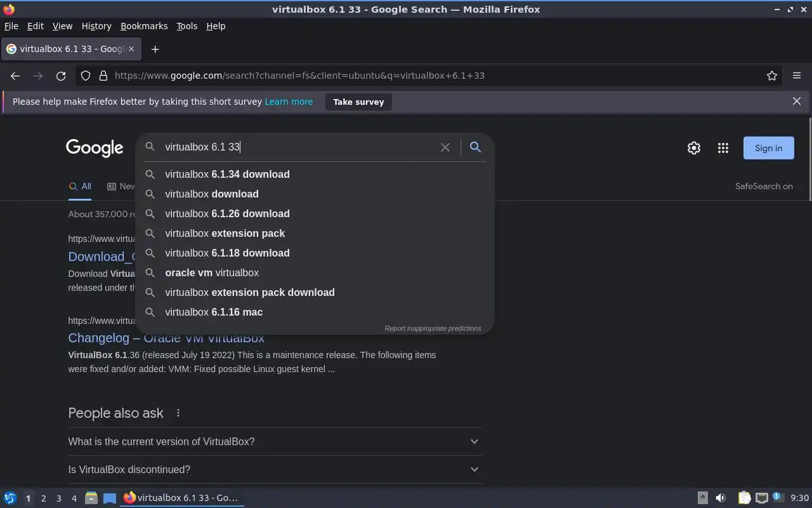Clear the Google search box text
Image resolution: width=812 pixels, height=508 pixels.
tap(445, 147)
